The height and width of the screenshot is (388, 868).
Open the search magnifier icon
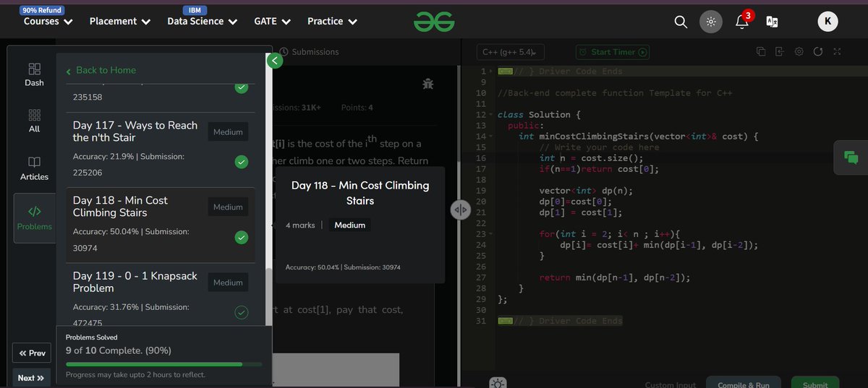[x=681, y=22]
